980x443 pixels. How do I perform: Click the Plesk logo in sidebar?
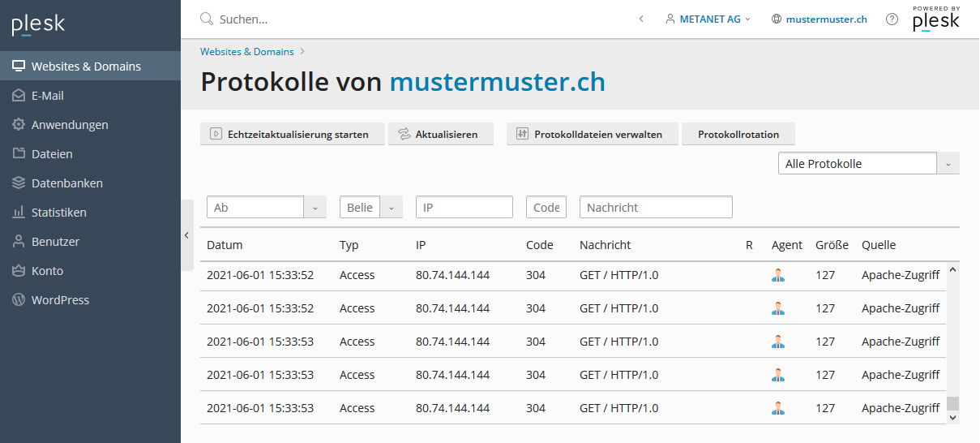point(38,25)
